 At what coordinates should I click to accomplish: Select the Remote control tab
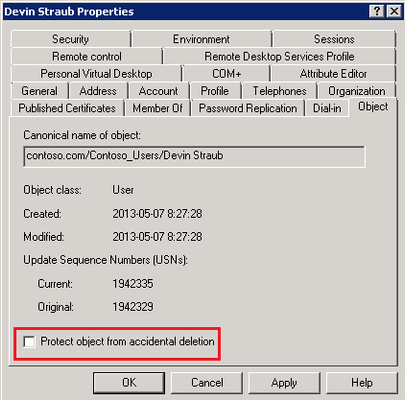(x=87, y=56)
